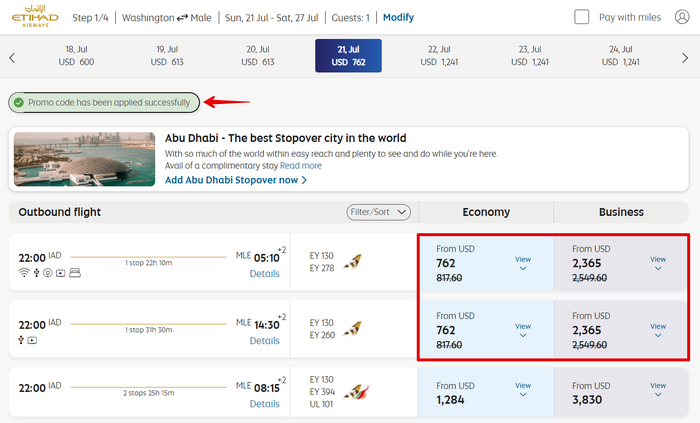Click the TV icon on the 05:10 flight
Screen dimensions: 700x423
[x=61, y=273]
